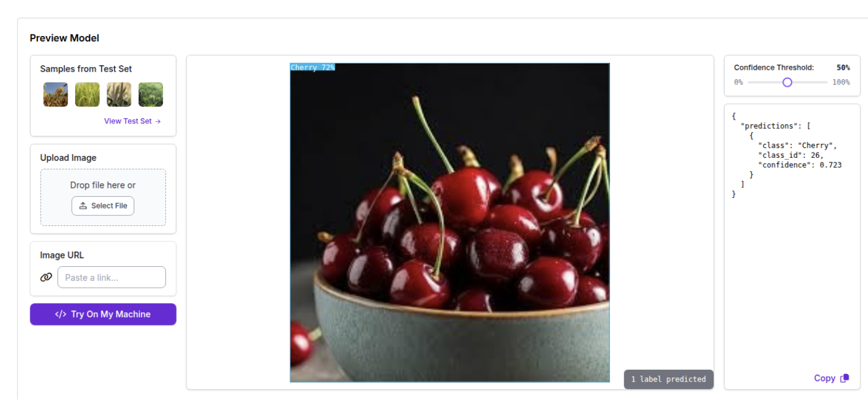Click the Cherry 72% label on image
Viewport: 868px width, 403px height.
[x=313, y=68]
